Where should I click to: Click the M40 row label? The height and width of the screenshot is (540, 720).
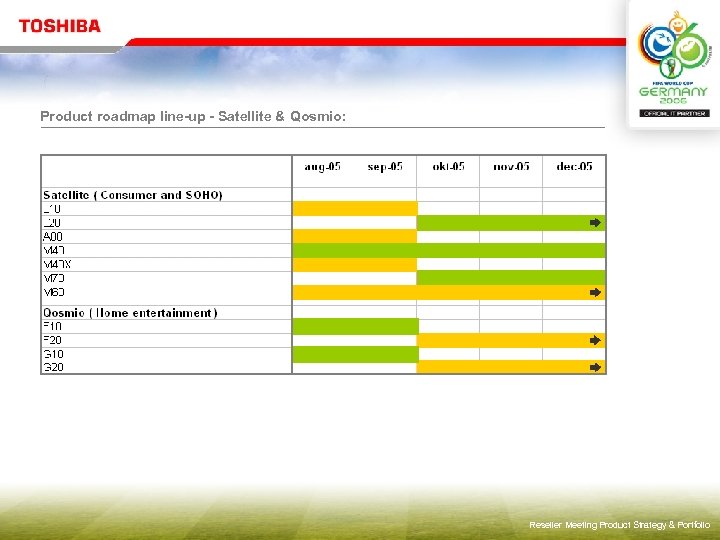tap(54, 250)
